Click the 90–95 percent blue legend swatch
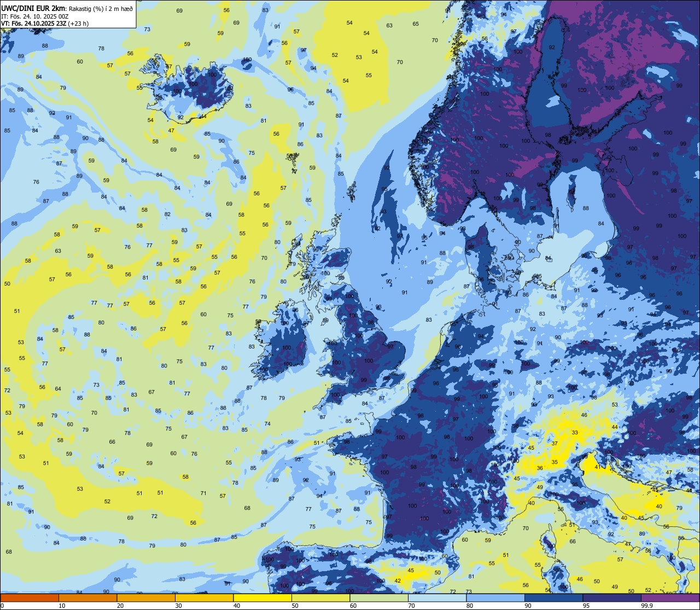Screen dimensions: 700x610 [553, 597]
